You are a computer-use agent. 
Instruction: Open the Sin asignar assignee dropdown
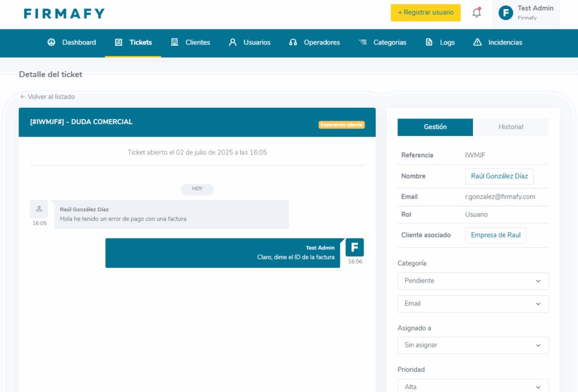point(472,345)
